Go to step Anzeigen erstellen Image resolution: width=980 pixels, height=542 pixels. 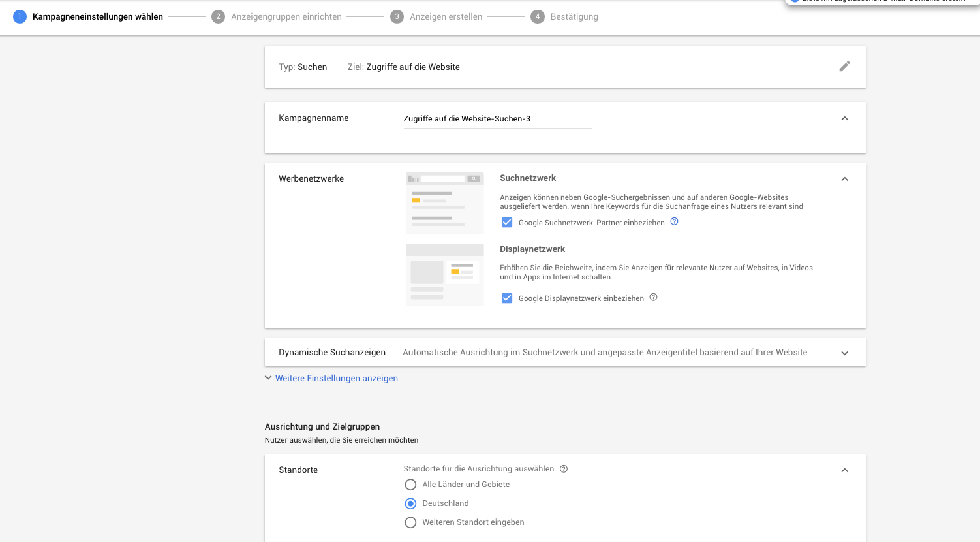pyautogui.click(x=436, y=16)
